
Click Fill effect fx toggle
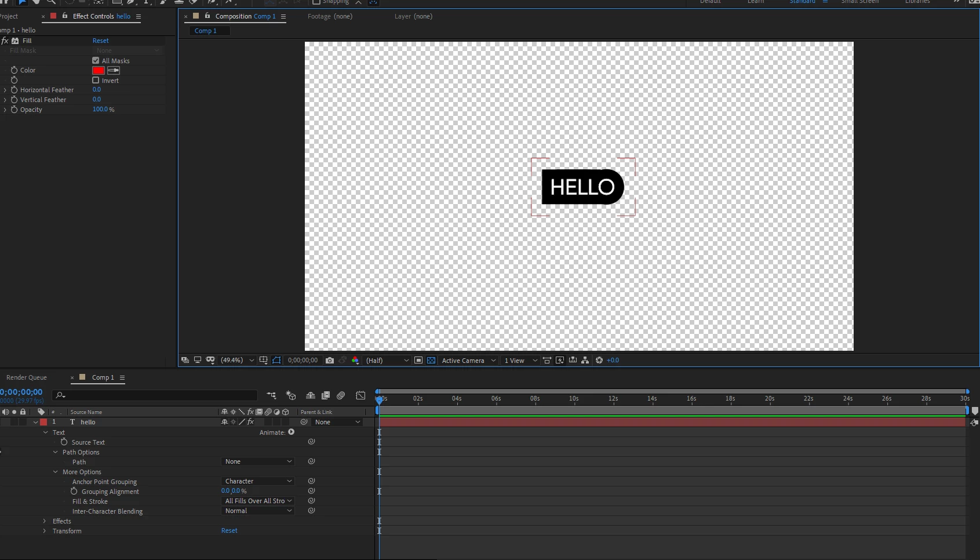click(x=5, y=41)
